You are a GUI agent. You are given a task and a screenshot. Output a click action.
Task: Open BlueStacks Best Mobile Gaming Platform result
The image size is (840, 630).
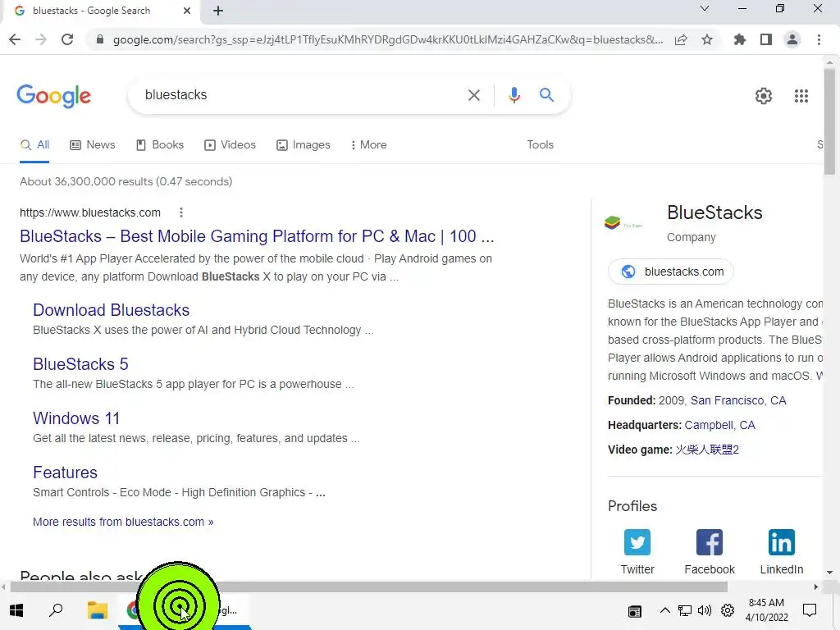[x=257, y=236]
